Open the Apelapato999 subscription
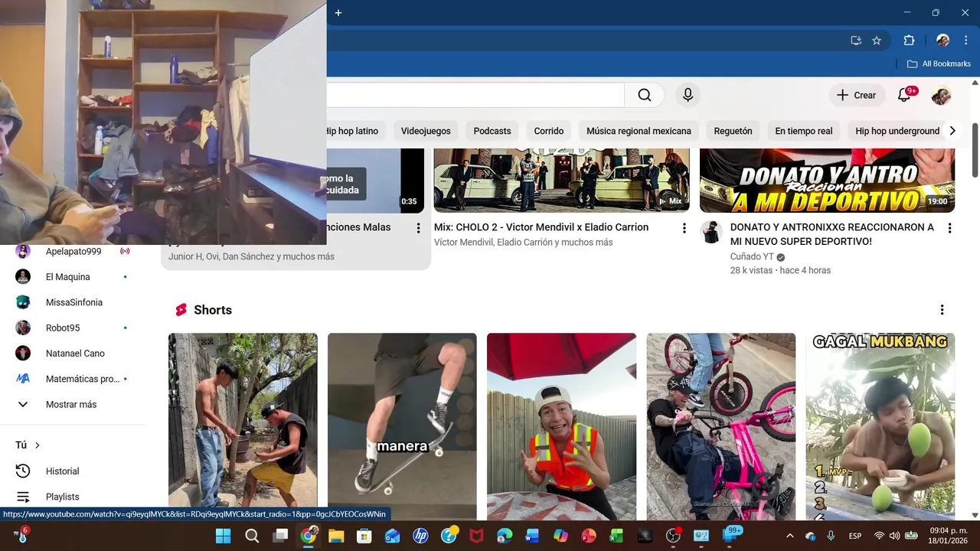 coord(73,251)
